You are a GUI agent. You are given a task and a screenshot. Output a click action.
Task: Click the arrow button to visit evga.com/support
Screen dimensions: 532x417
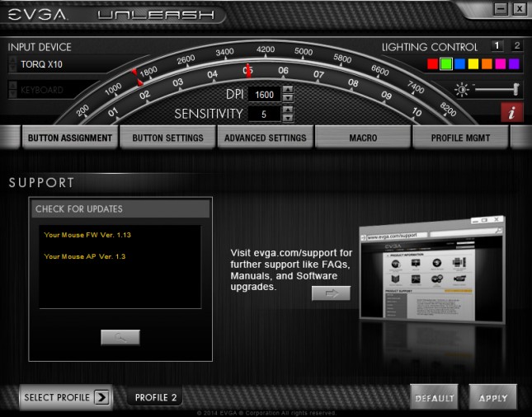pyautogui.click(x=331, y=293)
